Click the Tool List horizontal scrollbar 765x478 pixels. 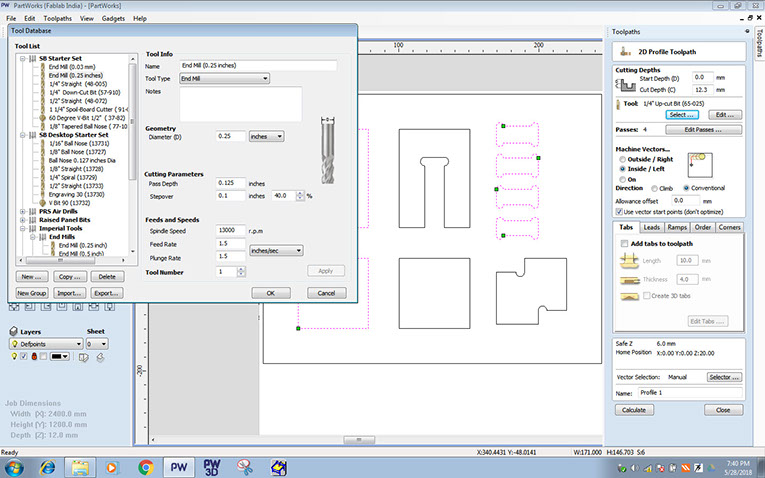pyautogui.click(x=73, y=261)
